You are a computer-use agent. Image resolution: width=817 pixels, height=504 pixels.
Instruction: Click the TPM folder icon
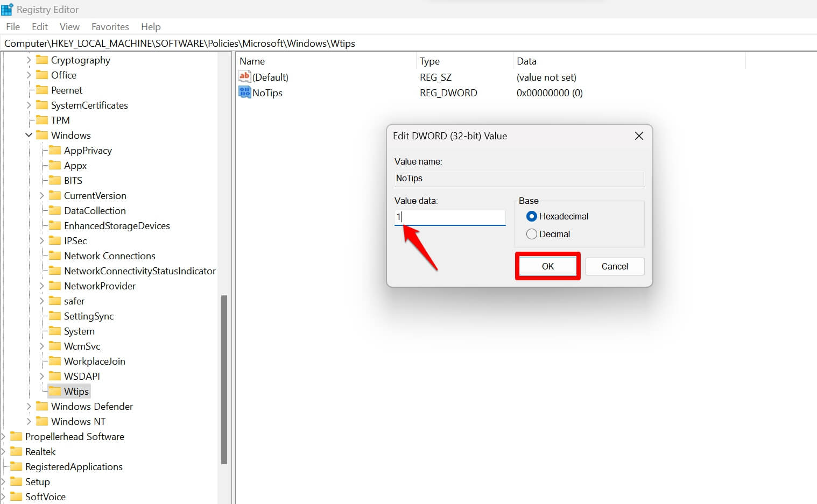pos(42,120)
